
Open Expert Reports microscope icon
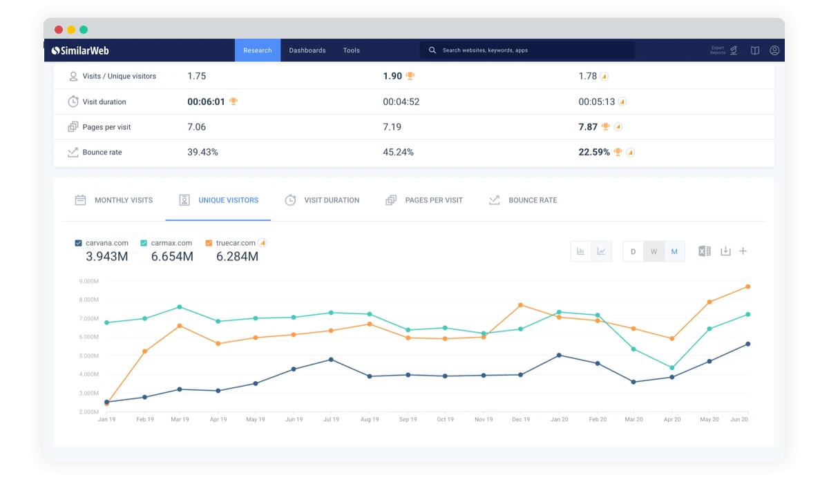(734, 50)
